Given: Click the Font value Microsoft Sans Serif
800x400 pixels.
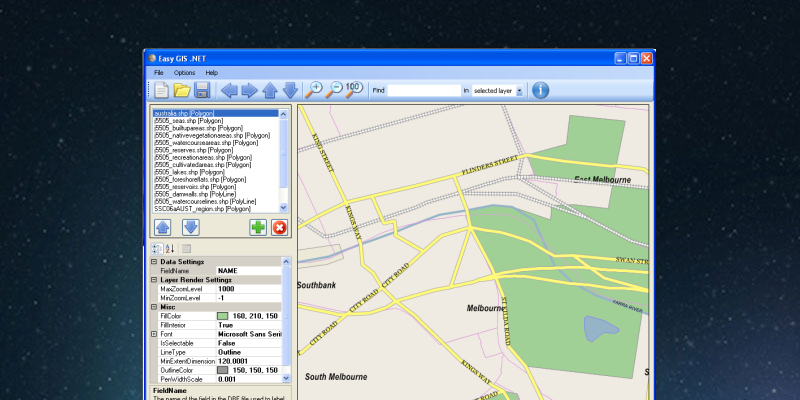Looking at the screenshot, I should (249, 334).
